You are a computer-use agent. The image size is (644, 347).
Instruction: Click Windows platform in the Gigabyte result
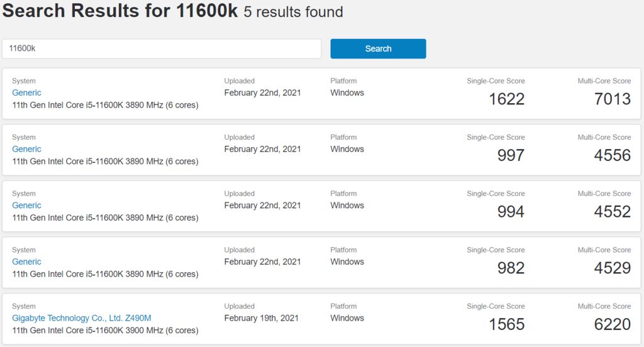[x=347, y=318]
